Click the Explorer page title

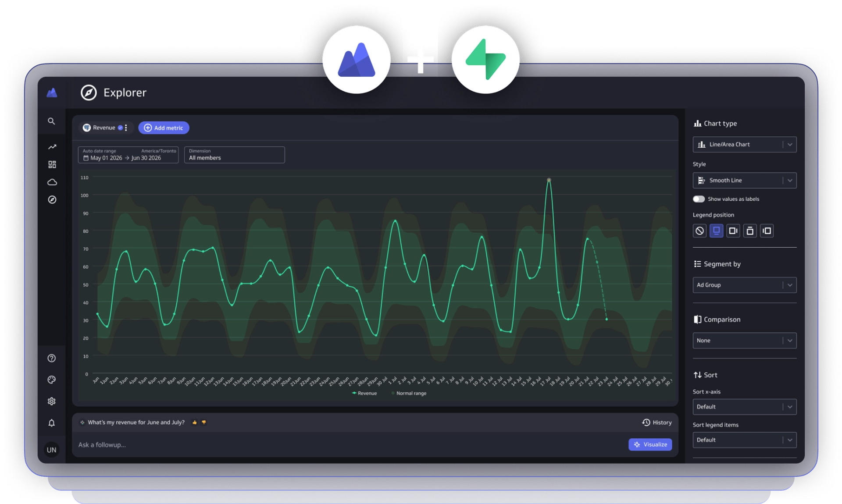point(125,92)
